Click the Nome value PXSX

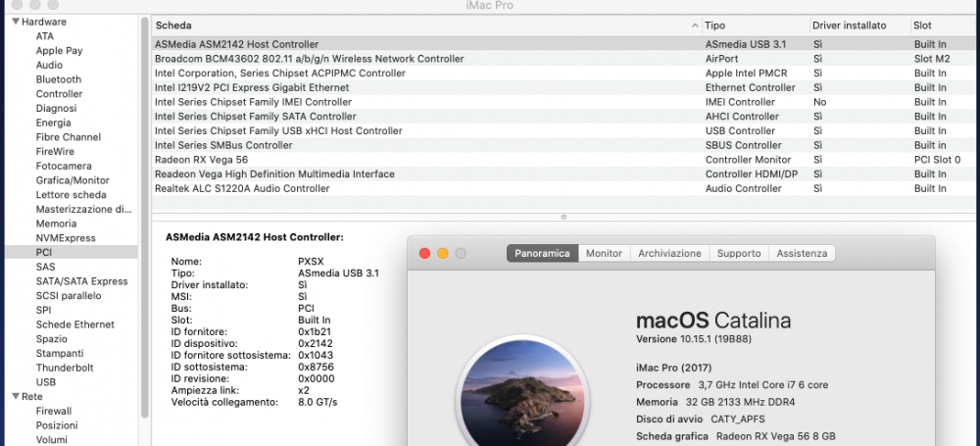click(x=312, y=262)
